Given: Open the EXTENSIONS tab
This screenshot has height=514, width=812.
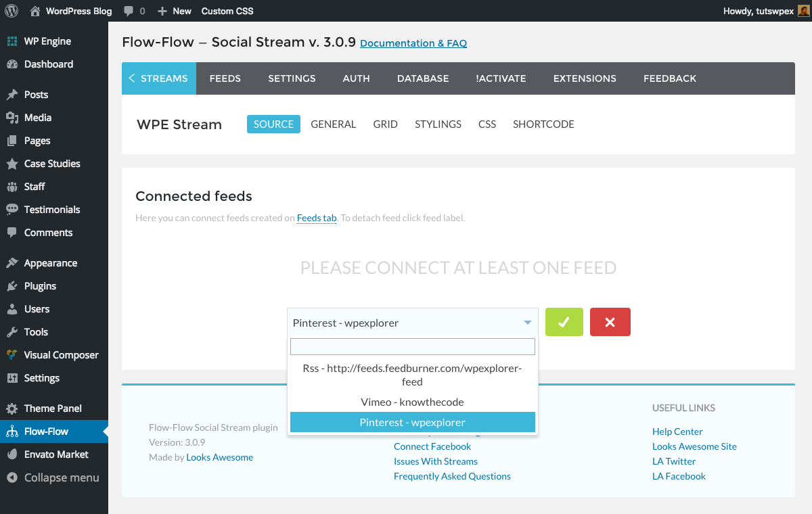Looking at the screenshot, I should 585,78.
